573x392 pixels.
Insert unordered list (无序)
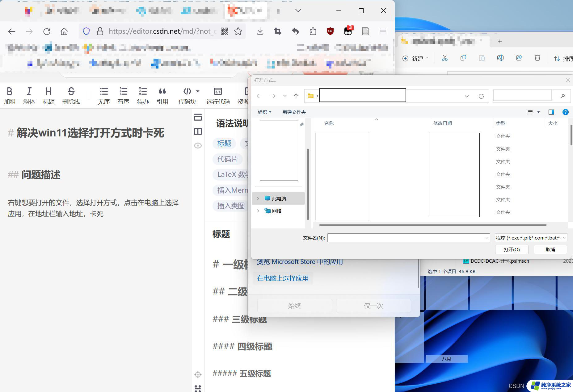coord(104,96)
